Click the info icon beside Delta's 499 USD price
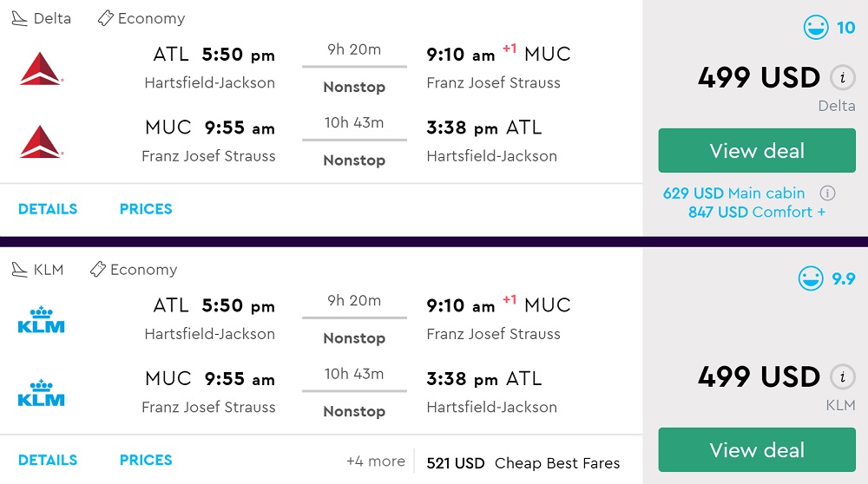 840,78
